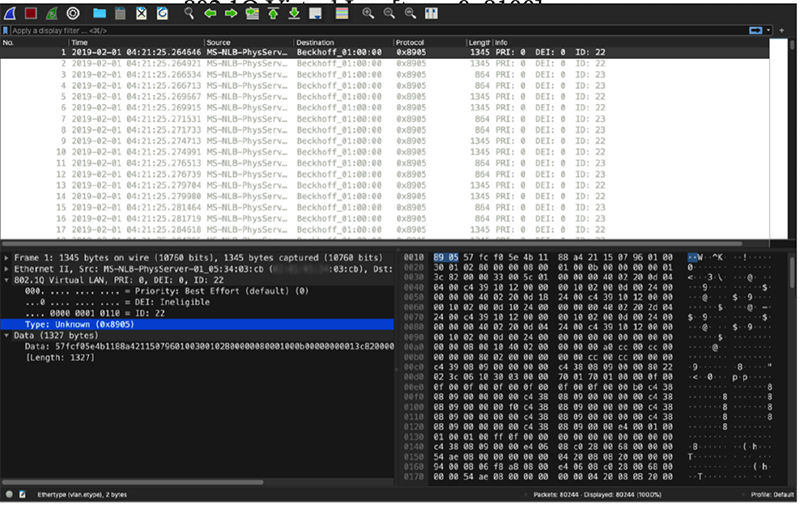Click the highlighted 89 05 bytes in hex pane
The width and height of the screenshot is (800, 508).
point(446,258)
